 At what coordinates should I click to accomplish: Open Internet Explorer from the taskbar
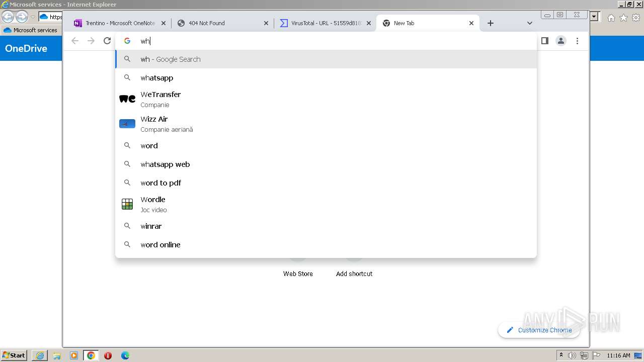(x=40, y=355)
